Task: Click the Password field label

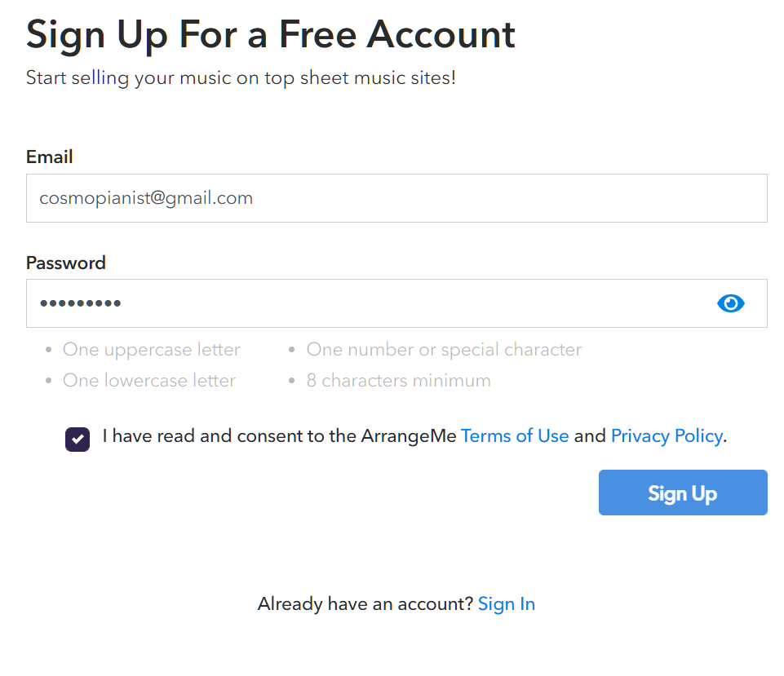Action: [66, 263]
